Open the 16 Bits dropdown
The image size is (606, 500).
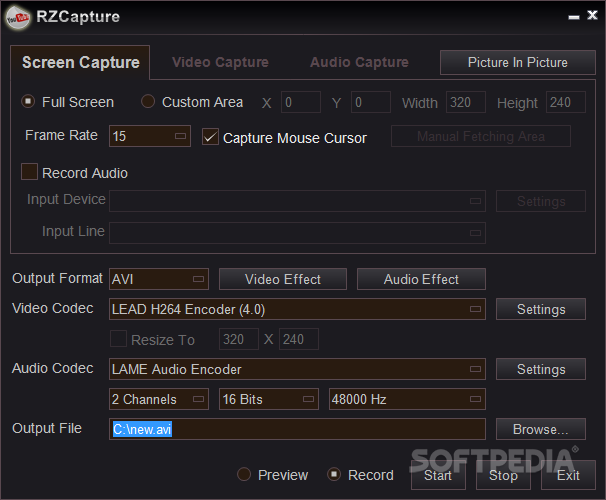click(x=269, y=399)
